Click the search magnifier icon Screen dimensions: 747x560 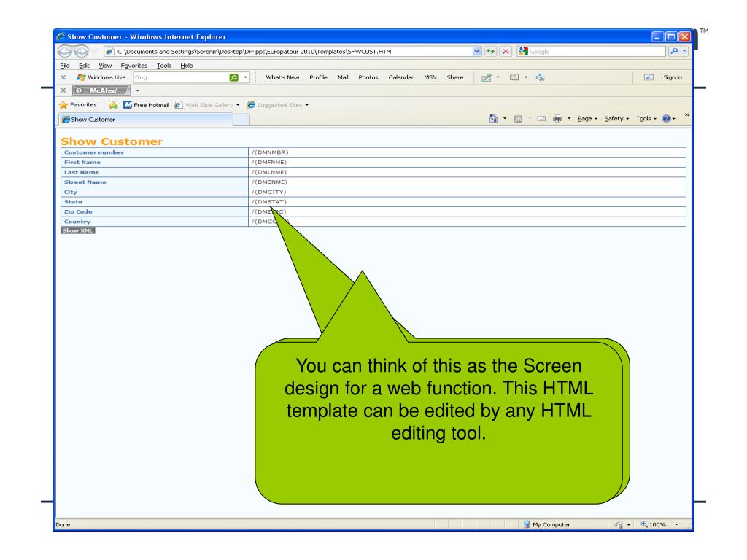[674, 52]
